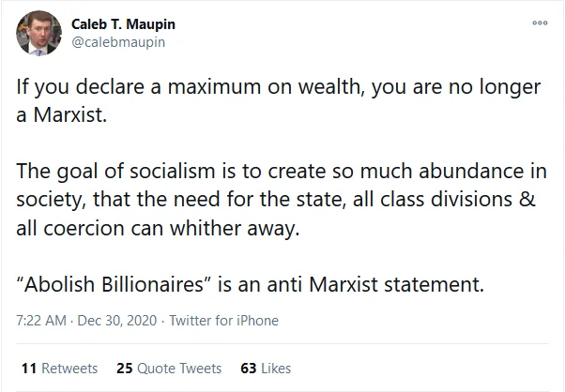
Task: Visit the @calebmaupin handle link
Action: tap(118, 42)
